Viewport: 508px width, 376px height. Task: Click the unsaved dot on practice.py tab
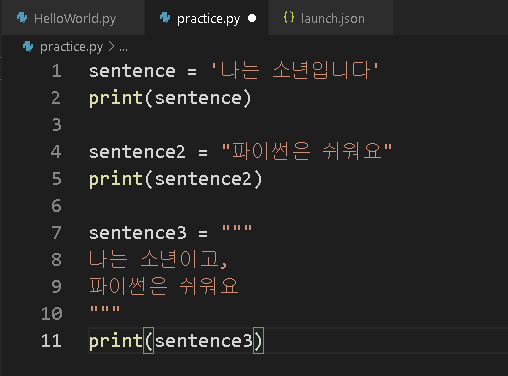252,18
